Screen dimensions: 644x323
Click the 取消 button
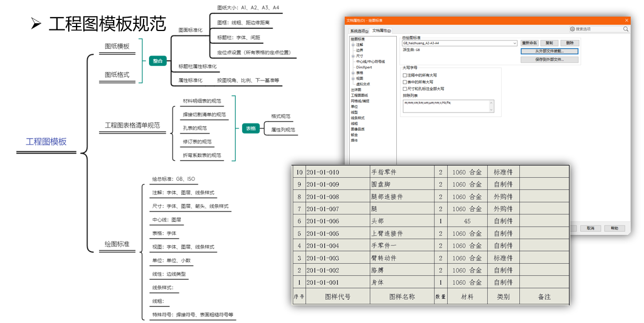pyautogui.click(x=590, y=228)
